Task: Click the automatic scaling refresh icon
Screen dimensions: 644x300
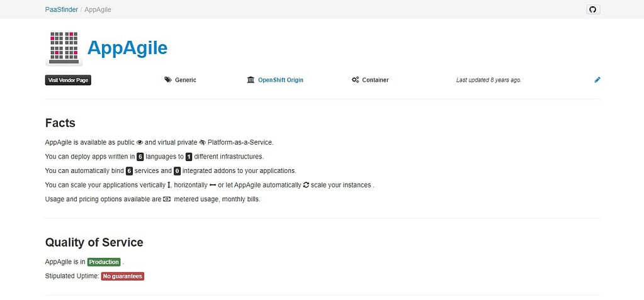Action: 306,185
